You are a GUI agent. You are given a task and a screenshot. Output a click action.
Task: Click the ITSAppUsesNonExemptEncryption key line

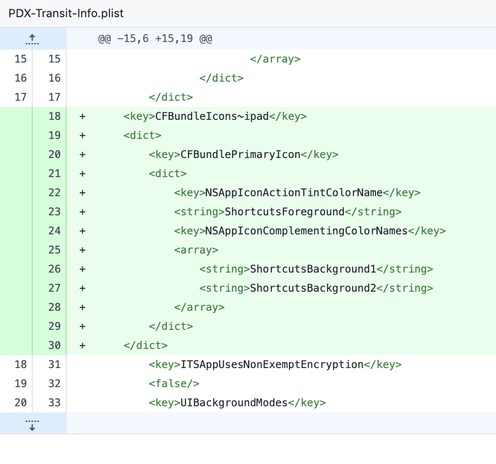pyautogui.click(x=275, y=364)
